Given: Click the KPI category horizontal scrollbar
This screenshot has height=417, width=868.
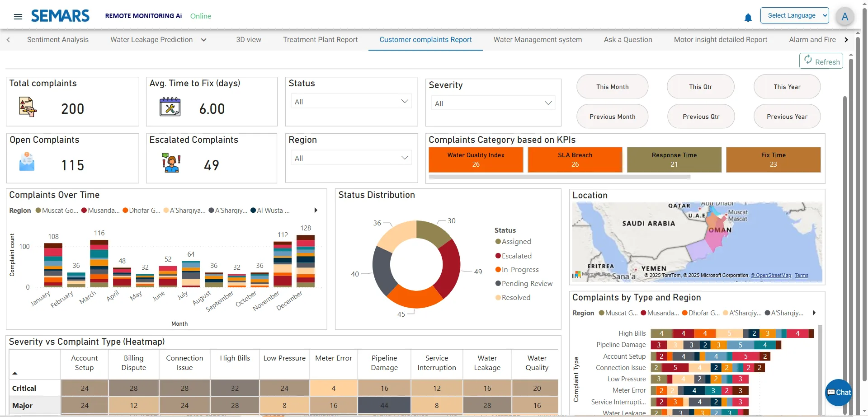Looking at the screenshot, I should (559, 177).
